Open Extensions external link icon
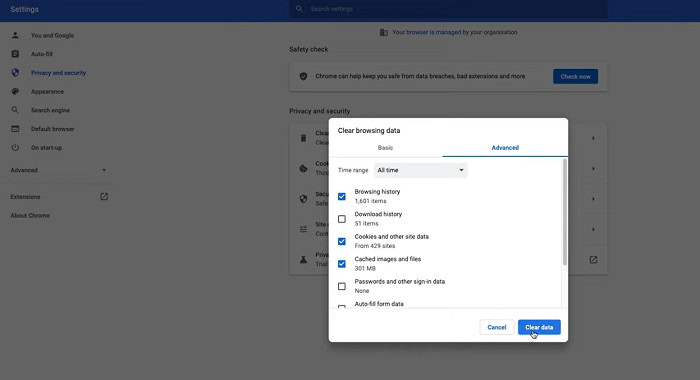This screenshot has height=380, width=700. point(104,196)
